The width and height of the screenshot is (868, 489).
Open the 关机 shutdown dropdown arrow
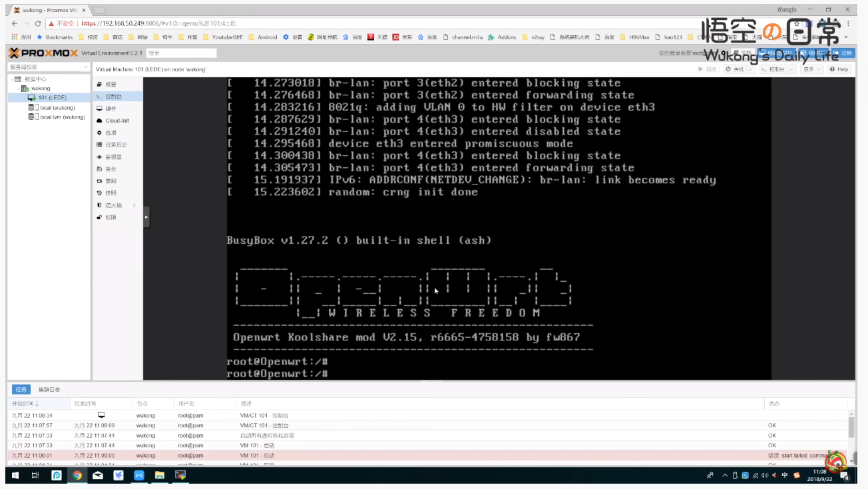[751, 69]
